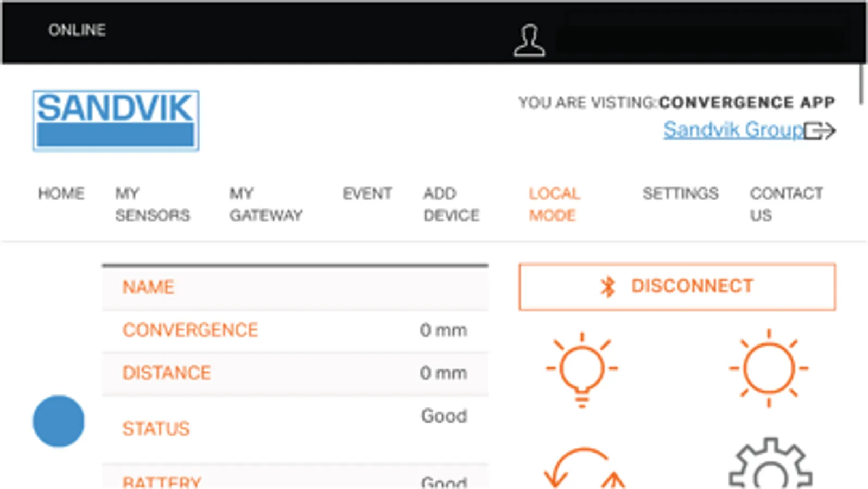Click the status Good value
Image resolution: width=868 pixels, height=489 pixels.
(x=444, y=416)
